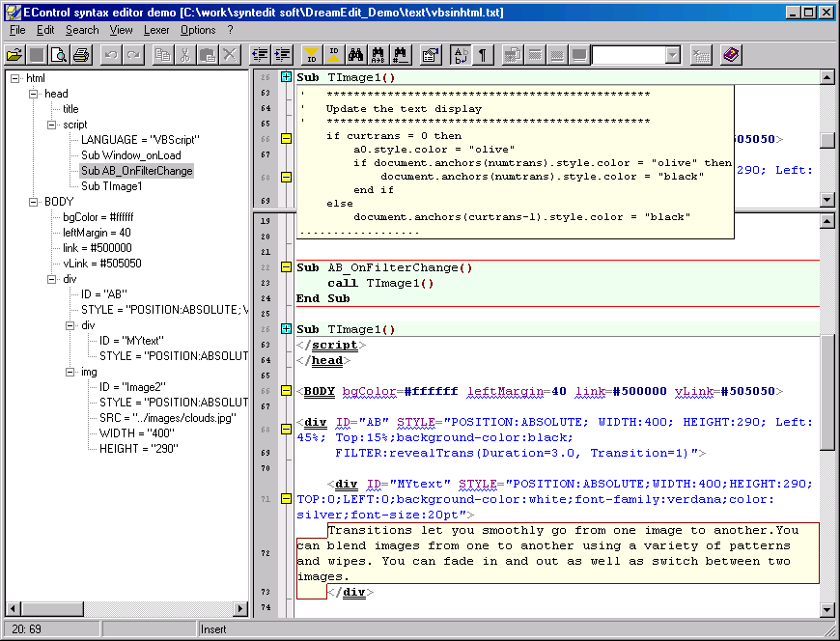The height and width of the screenshot is (641, 840).
Task: Collapse the head tree node
Action: click(33, 94)
